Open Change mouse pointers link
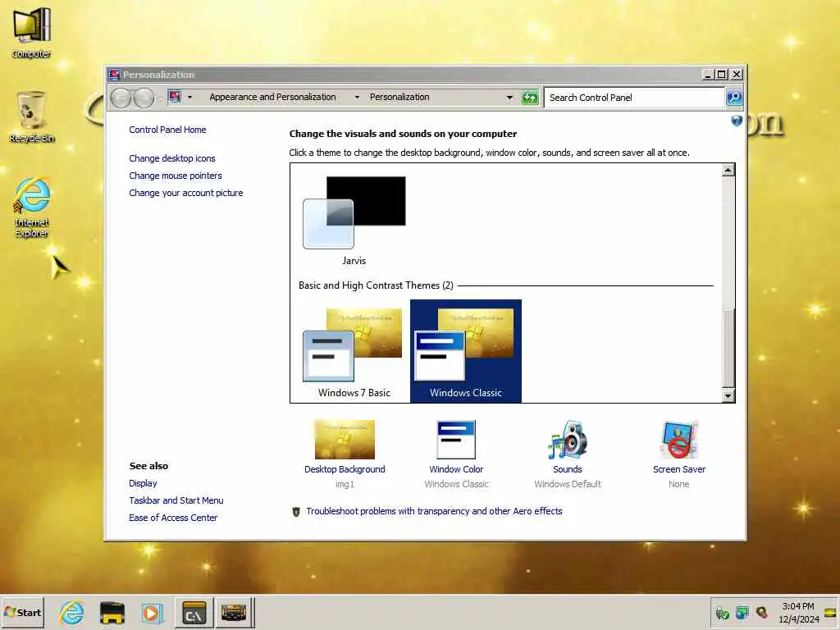 tap(176, 176)
